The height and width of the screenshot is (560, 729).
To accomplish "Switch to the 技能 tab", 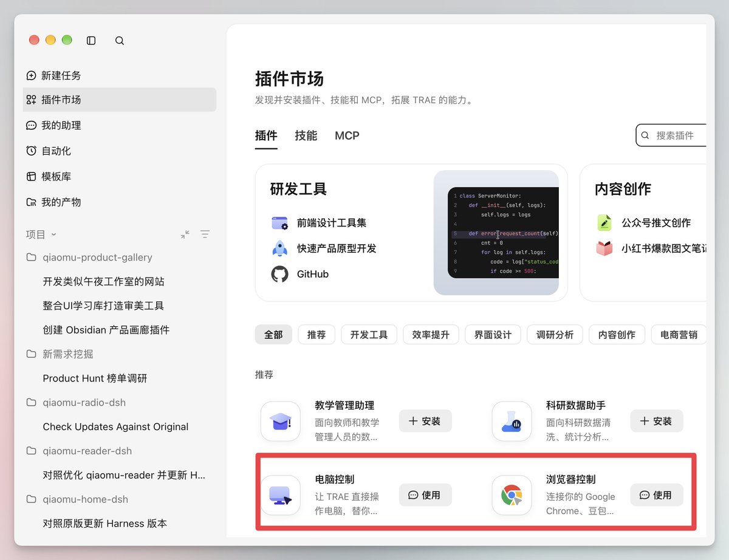I will (306, 136).
